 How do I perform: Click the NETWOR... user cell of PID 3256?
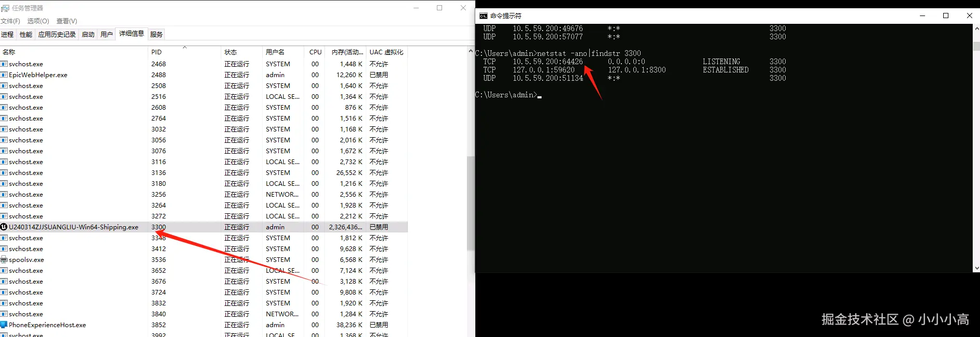(x=282, y=195)
